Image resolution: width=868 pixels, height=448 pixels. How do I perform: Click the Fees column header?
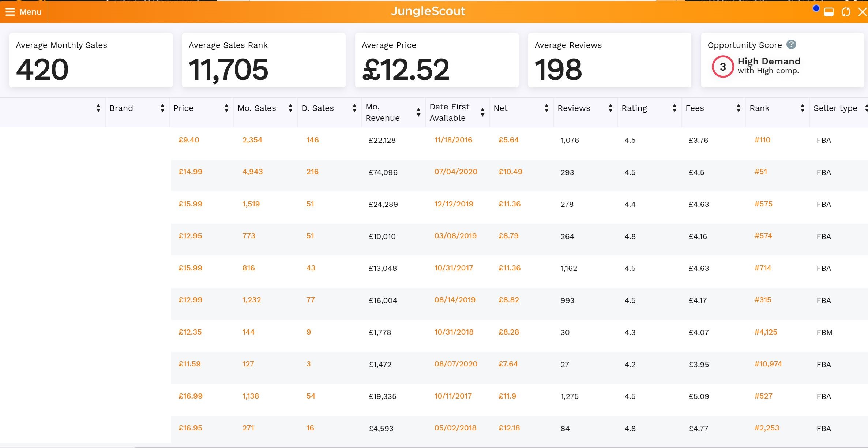point(695,108)
